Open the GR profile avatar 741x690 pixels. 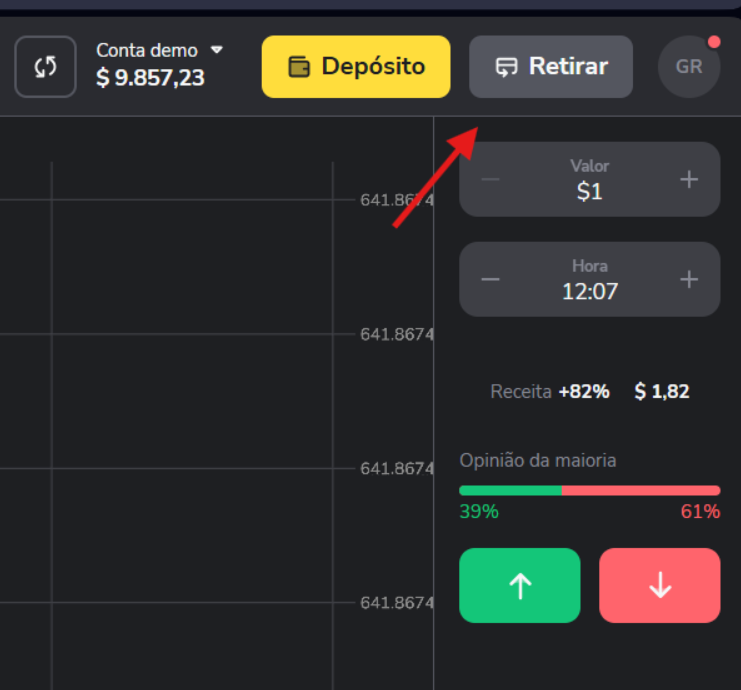(689, 67)
